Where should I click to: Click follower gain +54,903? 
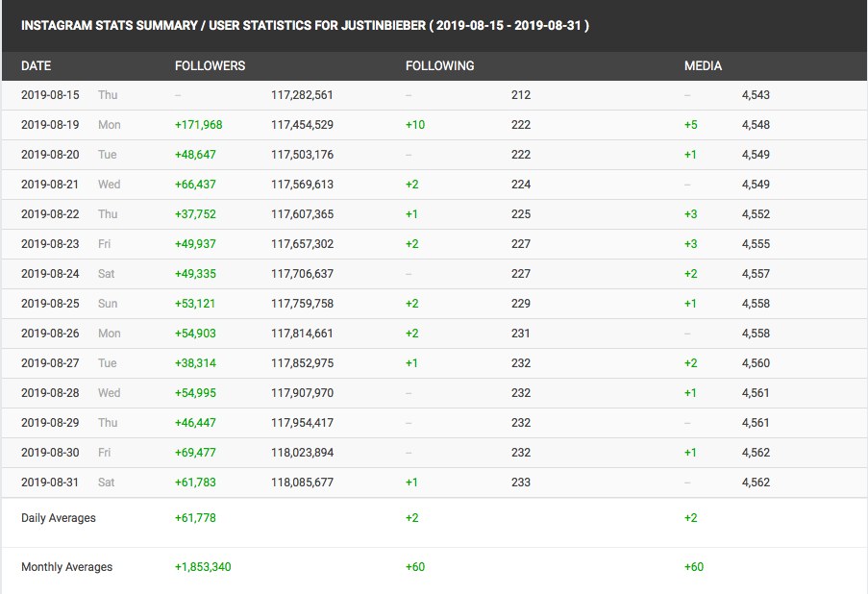[x=195, y=334]
